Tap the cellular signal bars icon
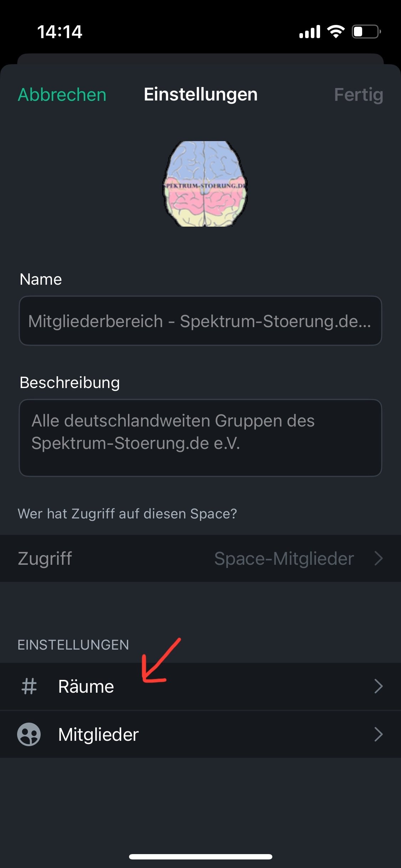This screenshot has width=401, height=868. [310, 32]
